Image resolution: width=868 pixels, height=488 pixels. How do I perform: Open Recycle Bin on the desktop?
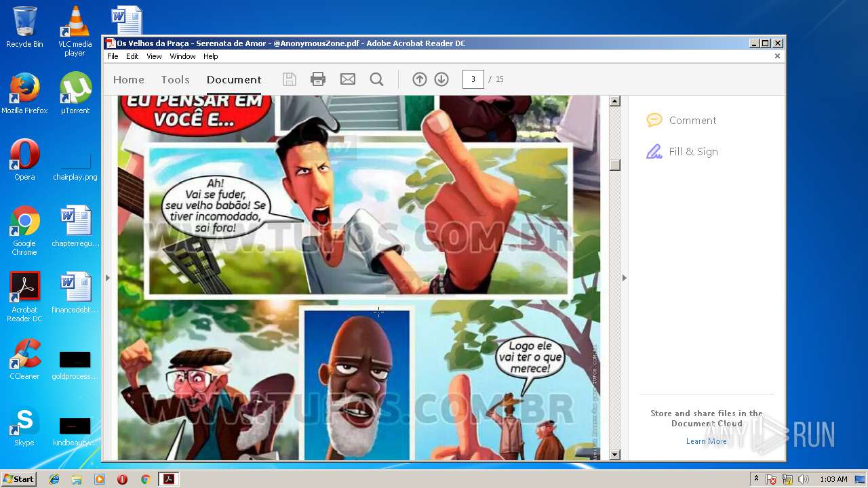tap(24, 27)
